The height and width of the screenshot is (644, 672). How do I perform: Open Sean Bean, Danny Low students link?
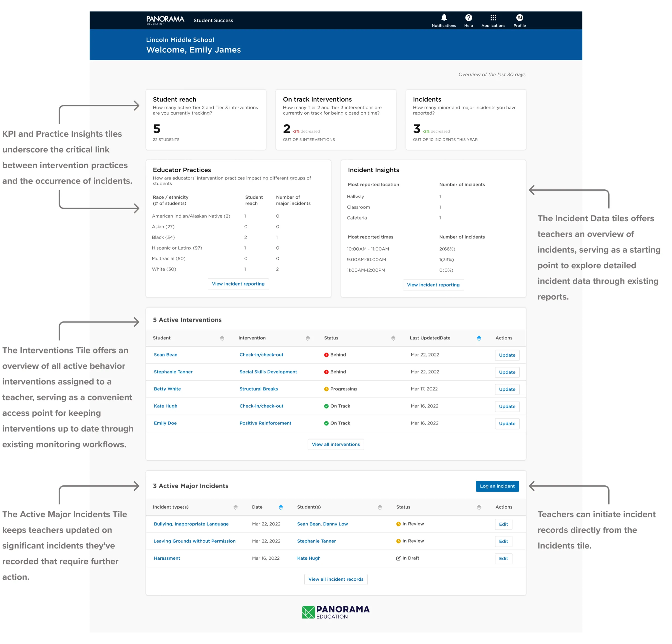coord(322,524)
